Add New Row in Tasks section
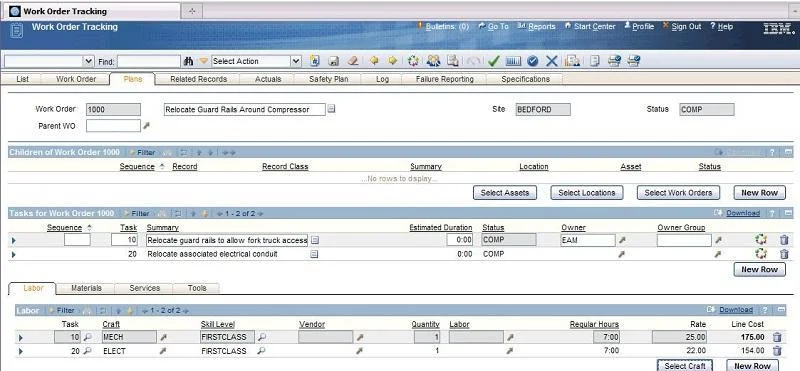This screenshot has width=800, height=371. (759, 269)
